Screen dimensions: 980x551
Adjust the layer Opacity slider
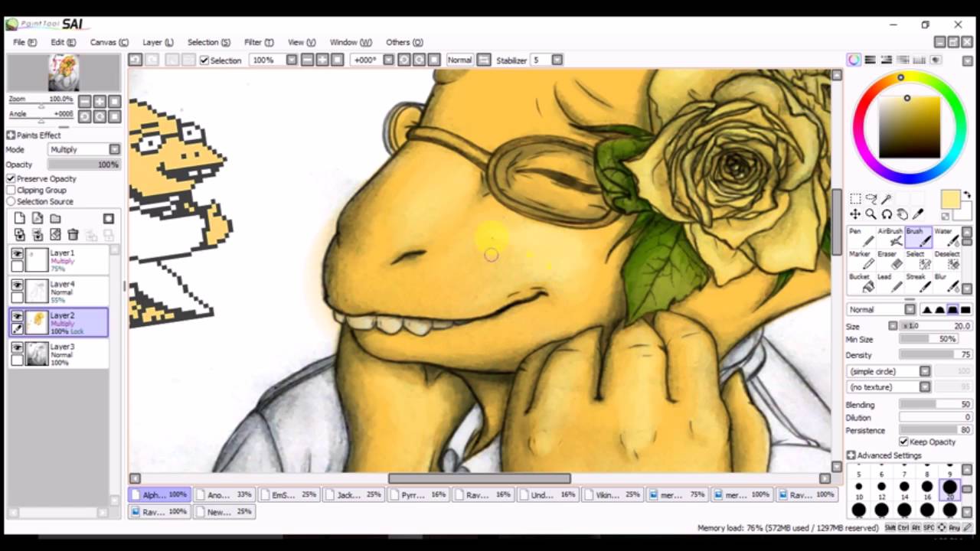tap(84, 165)
